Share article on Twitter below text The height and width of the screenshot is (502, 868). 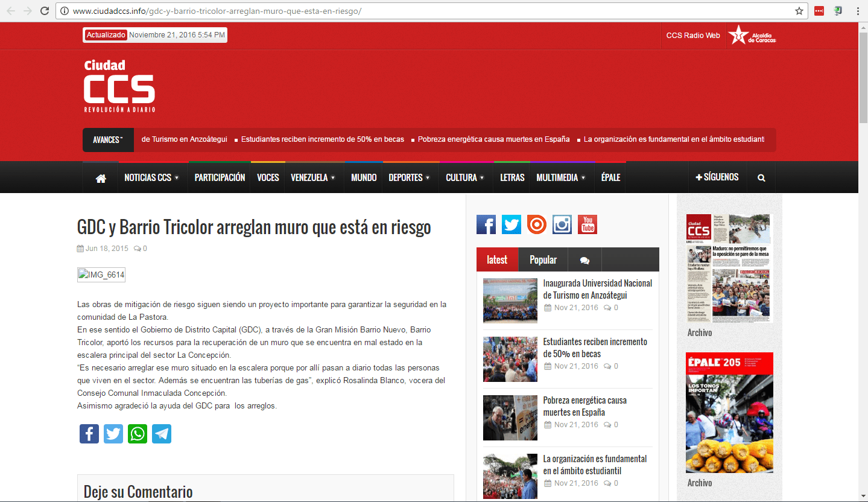point(113,434)
